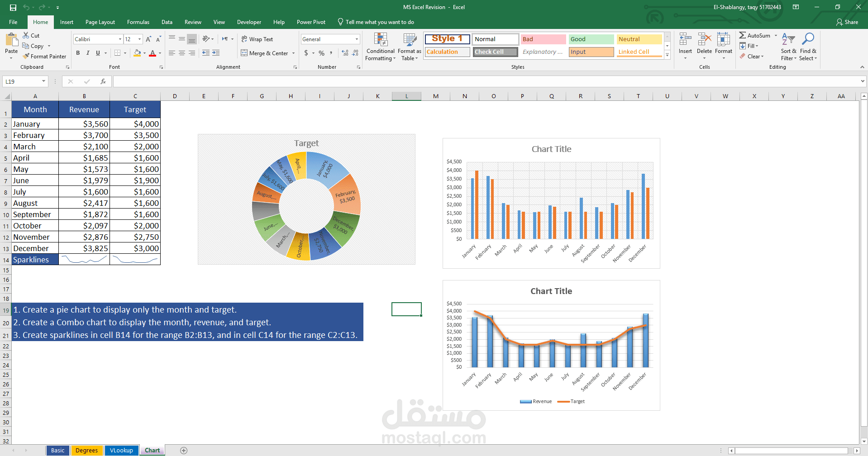Expand the Merge & Center dropdown arrow

(293, 53)
